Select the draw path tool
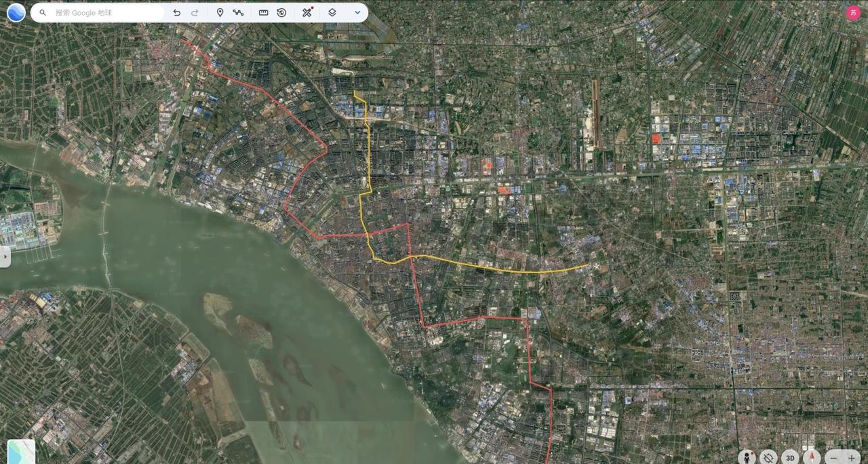 [239, 12]
